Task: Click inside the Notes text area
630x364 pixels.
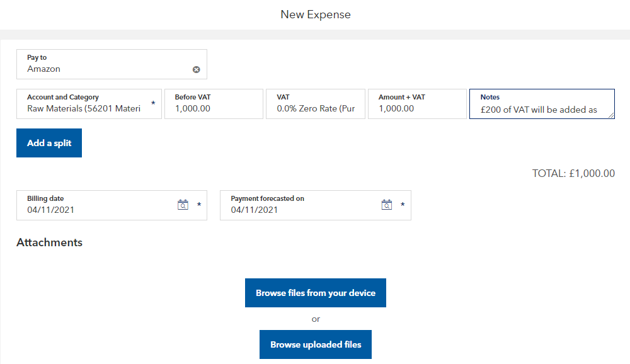Action: point(539,110)
